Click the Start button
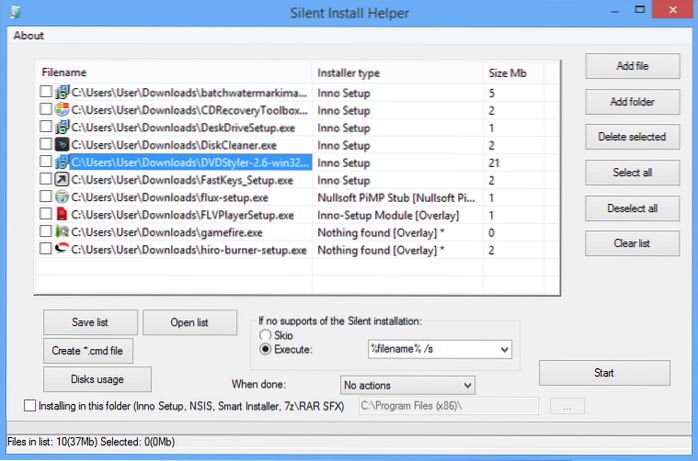This screenshot has width=698, height=461. click(602, 373)
